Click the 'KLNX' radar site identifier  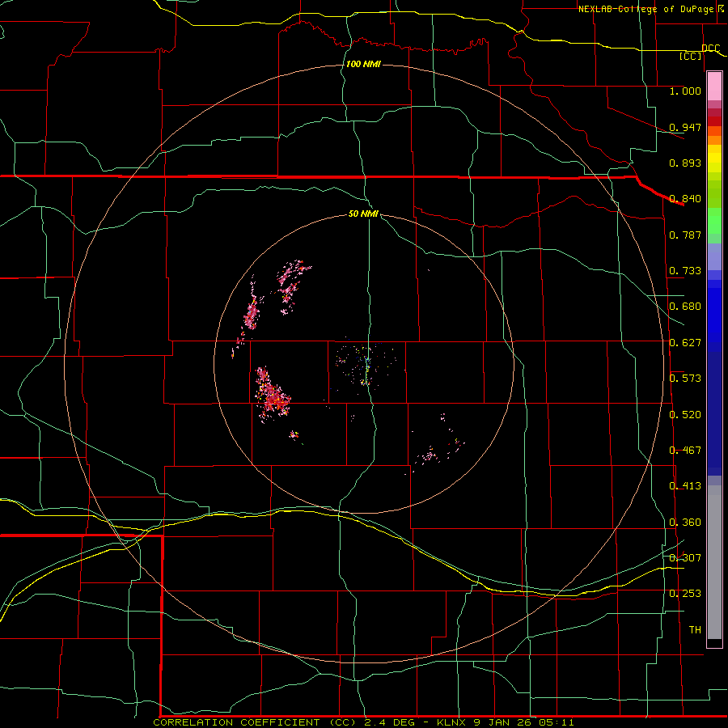(x=451, y=722)
